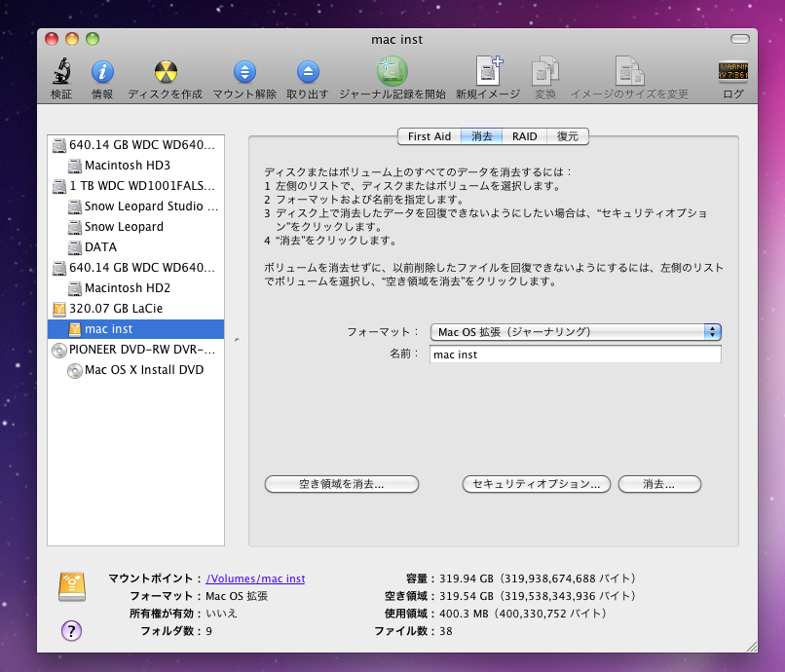Viewport: 785px width, 672px height.
Task: Open the Format (フォーマット) dropdown
Action: (x=576, y=332)
